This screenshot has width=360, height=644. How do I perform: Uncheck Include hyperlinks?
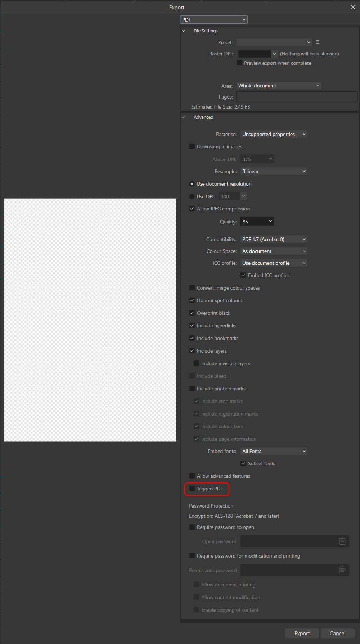point(192,326)
